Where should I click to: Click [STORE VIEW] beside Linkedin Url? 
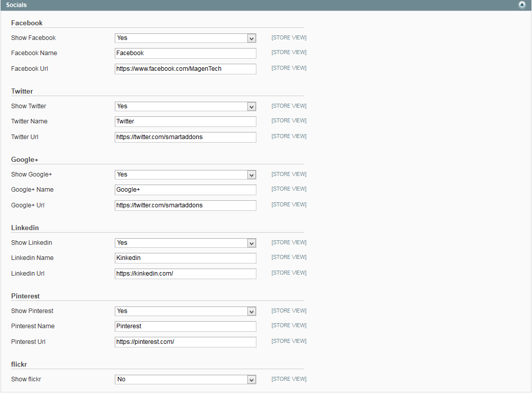click(289, 272)
